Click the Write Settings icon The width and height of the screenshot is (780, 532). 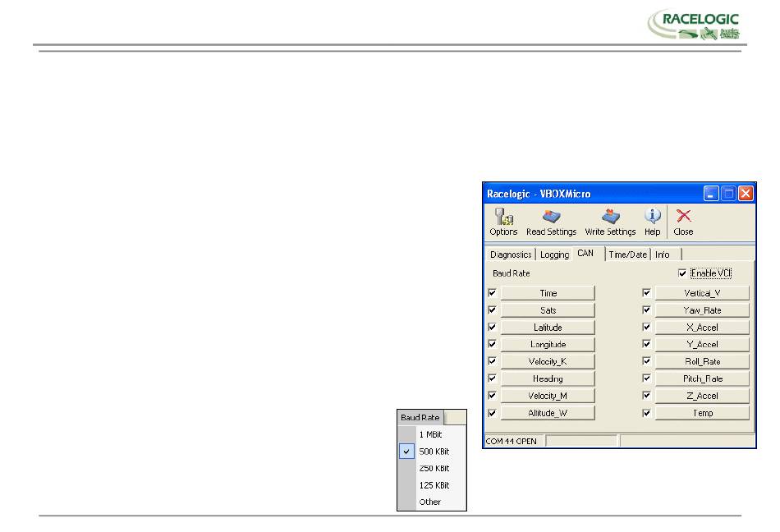click(610, 221)
